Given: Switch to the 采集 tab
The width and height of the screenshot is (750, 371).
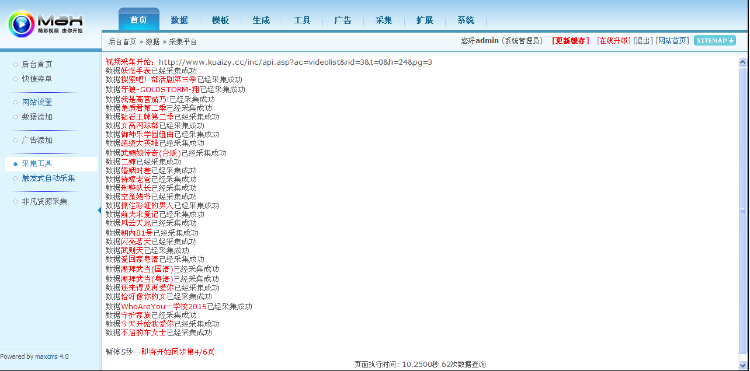Looking at the screenshot, I should (x=384, y=21).
